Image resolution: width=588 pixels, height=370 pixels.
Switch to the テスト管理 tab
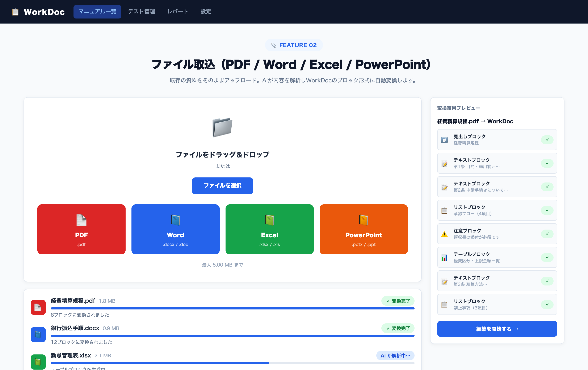coord(142,12)
